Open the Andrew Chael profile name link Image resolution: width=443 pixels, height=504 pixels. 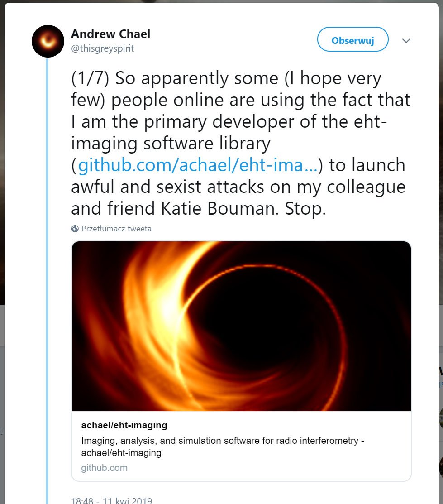pos(110,34)
